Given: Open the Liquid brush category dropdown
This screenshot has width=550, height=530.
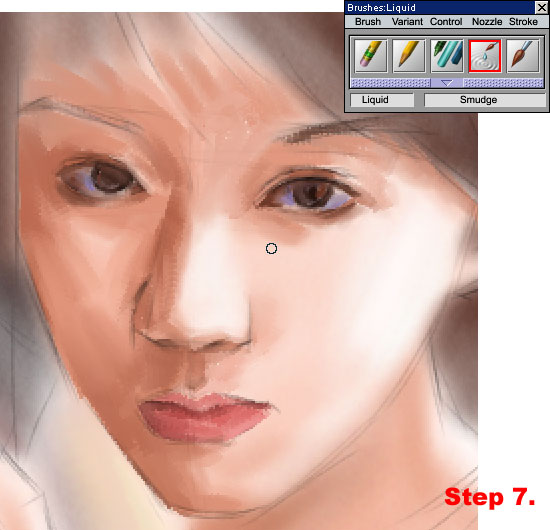Looking at the screenshot, I should click(382, 100).
